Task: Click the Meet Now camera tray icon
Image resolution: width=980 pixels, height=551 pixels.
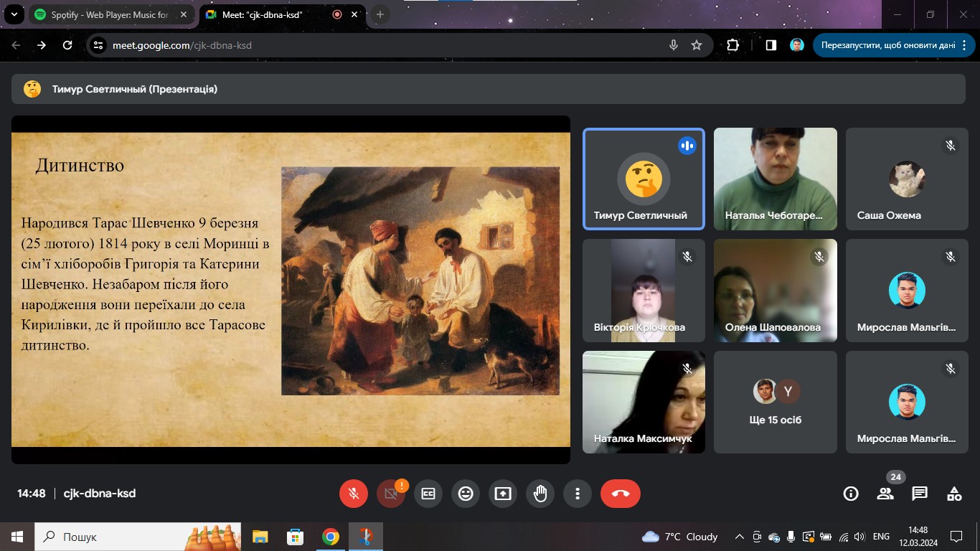Action: point(757,537)
